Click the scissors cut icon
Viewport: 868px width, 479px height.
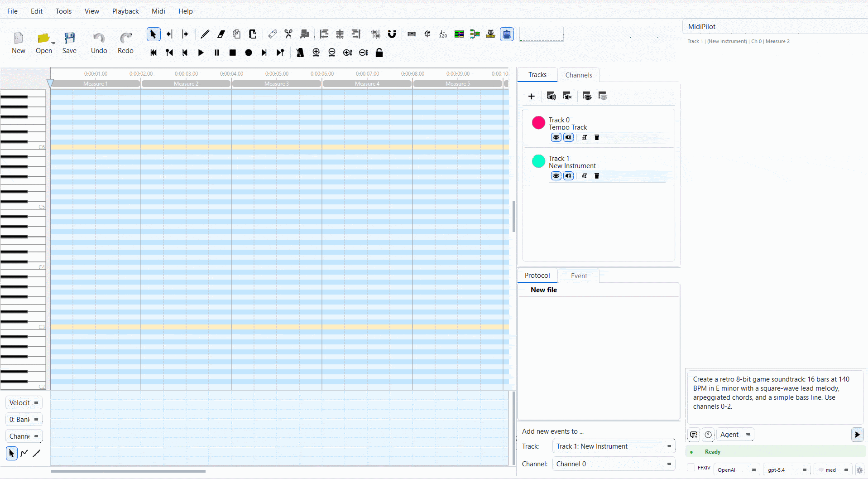coord(288,34)
